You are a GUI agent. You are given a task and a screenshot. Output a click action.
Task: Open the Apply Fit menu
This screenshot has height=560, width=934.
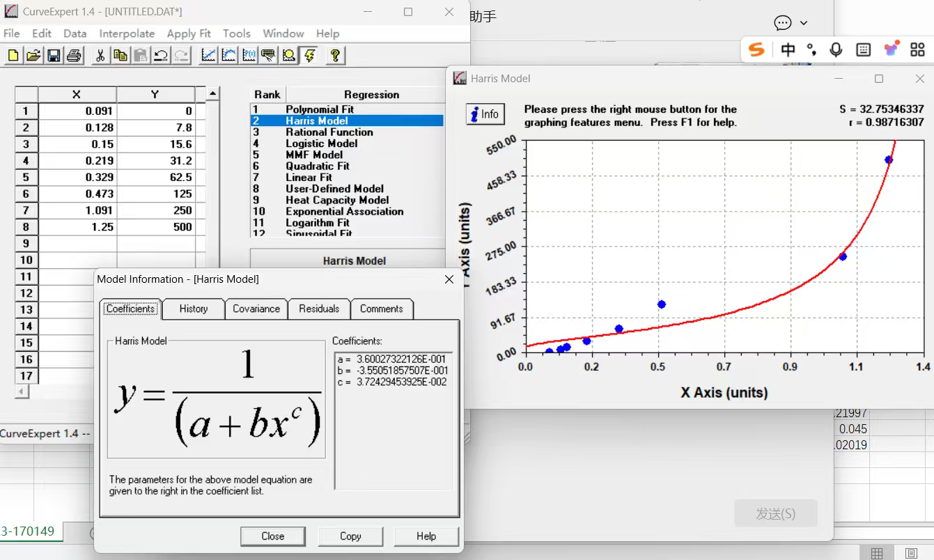(x=188, y=33)
